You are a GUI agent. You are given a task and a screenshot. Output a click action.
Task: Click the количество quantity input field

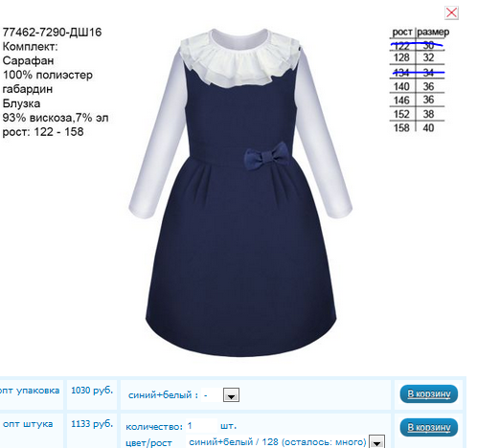tap(201, 426)
